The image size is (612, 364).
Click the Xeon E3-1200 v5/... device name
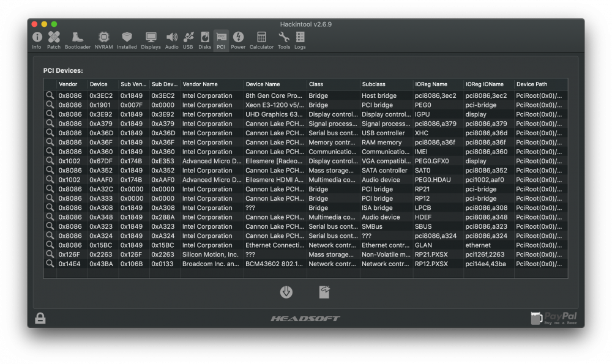pyautogui.click(x=275, y=105)
